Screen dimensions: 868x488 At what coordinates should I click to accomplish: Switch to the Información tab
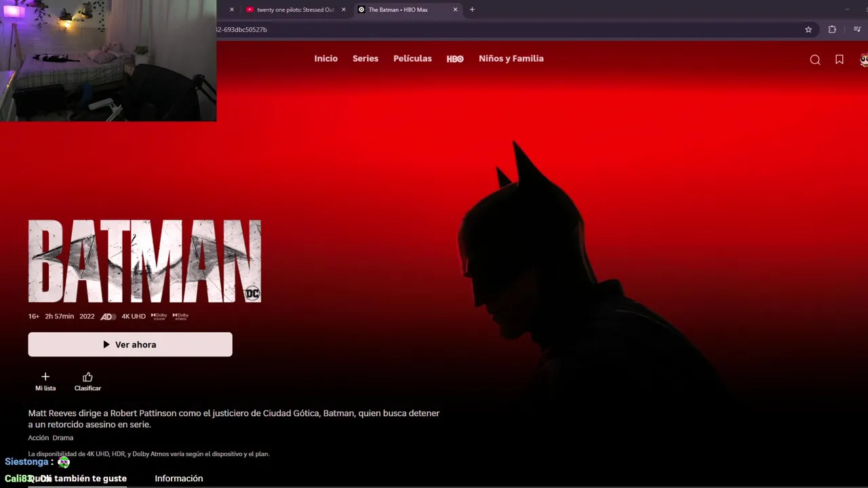pyautogui.click(x=179, y=479)
